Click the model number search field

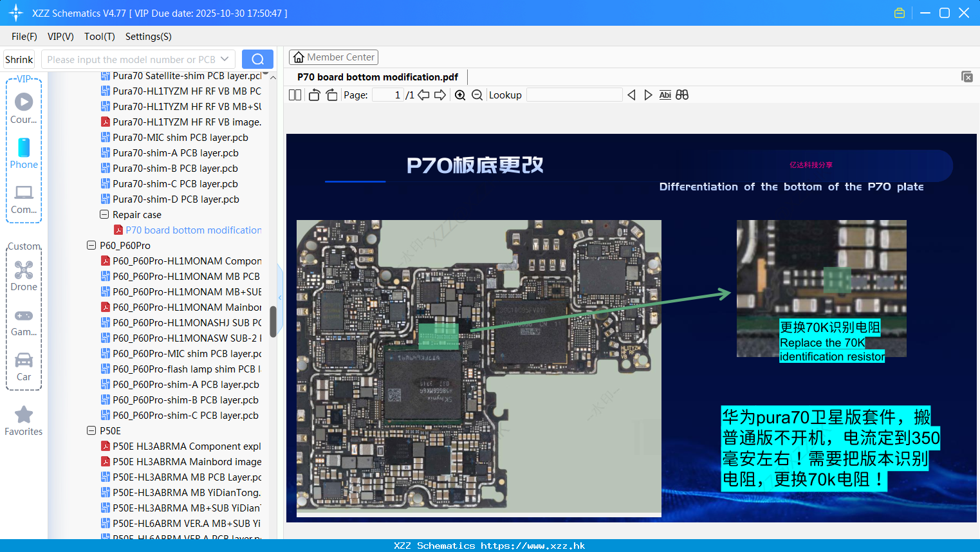131,59
